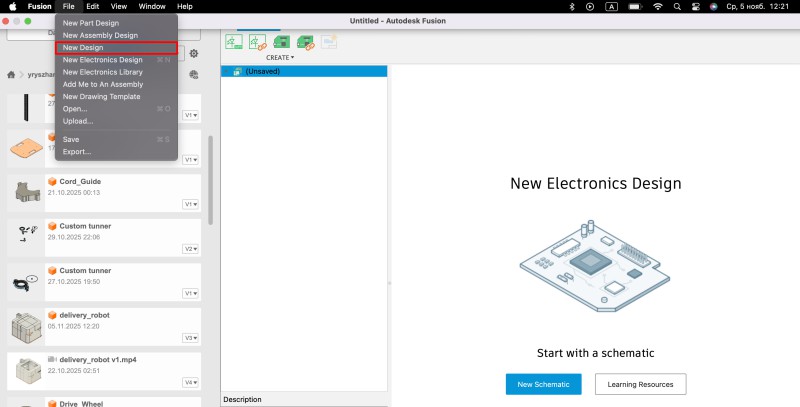Open Spotlight search magnifier icon
This screenshot has height=407, width=800.
coord(677,7)
